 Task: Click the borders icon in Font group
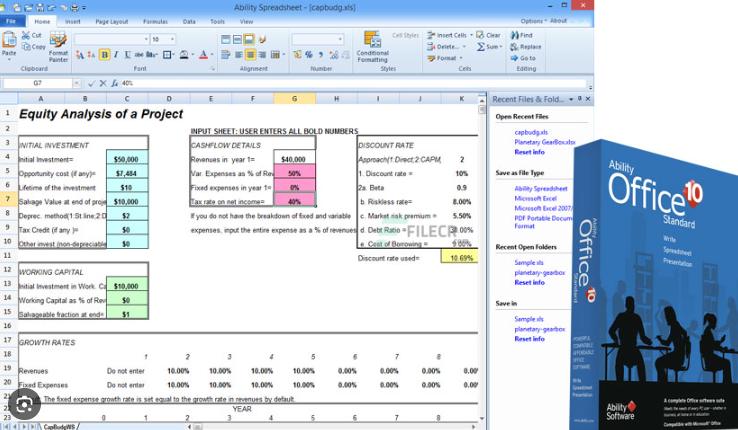coord(167,55)
